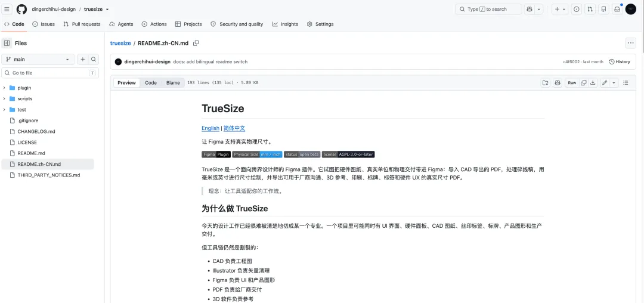The image size is (644, 303).
Task: Select the Code tab
Action: [14, 24]
